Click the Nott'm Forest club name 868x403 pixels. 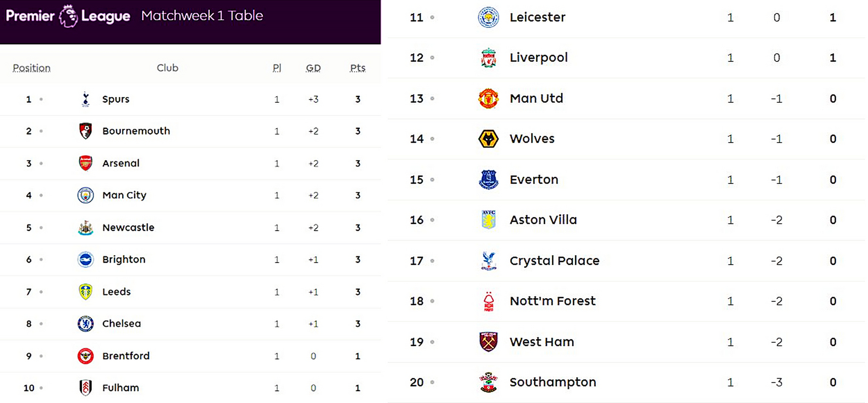coord(552,301)
